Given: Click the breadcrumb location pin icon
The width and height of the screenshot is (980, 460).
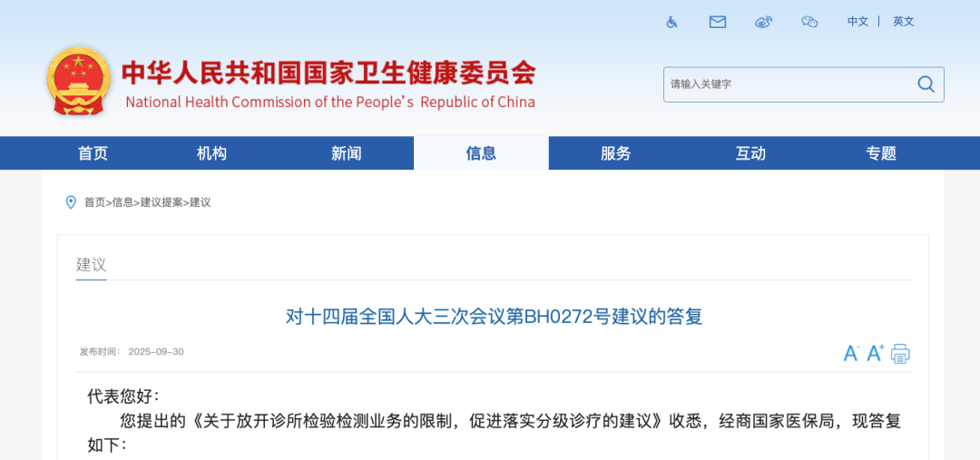Looking at the screenshot, I should tap(71, 202).
